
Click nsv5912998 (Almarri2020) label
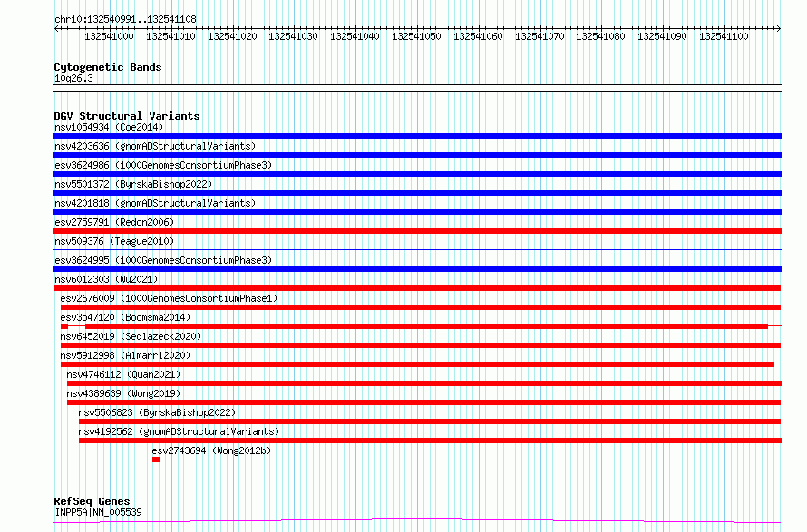pos(125,355)
